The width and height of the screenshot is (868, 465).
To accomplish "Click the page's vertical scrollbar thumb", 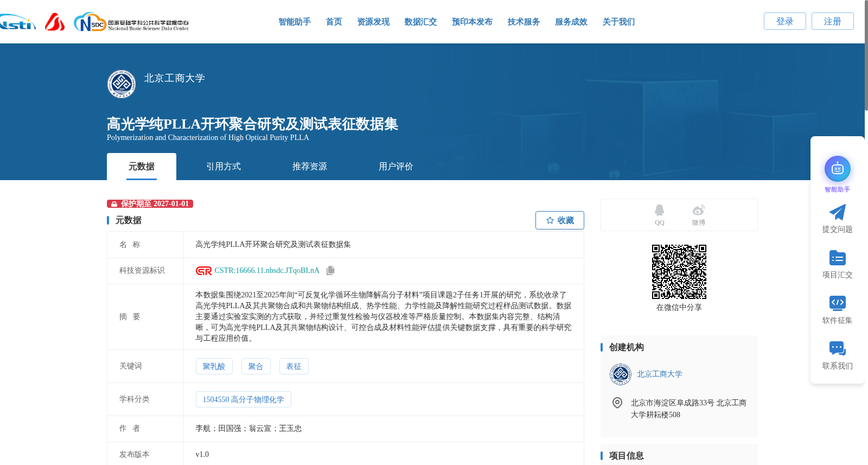I will coord(866,55).
